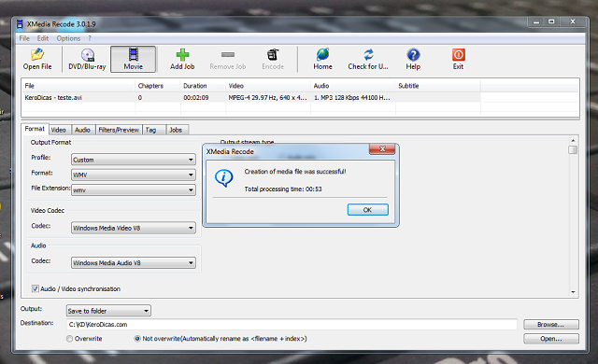598x364 pixels.
Task: Click the MP3 128 Kbps audio cell
Action: point(352,97)
